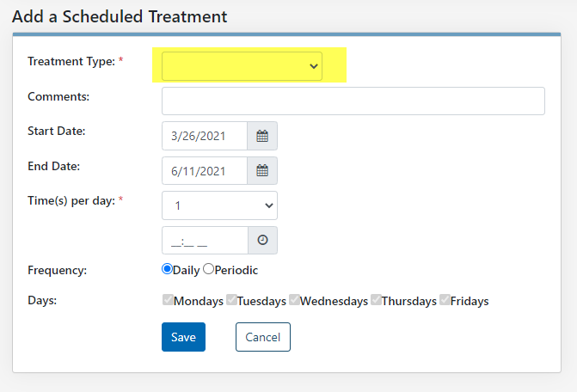Toggle the Fridays checkbox
577x392 pixels.
(x=445, y=300)
